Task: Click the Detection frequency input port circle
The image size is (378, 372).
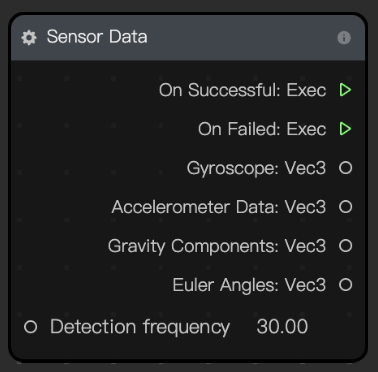Action: [31, 327]
